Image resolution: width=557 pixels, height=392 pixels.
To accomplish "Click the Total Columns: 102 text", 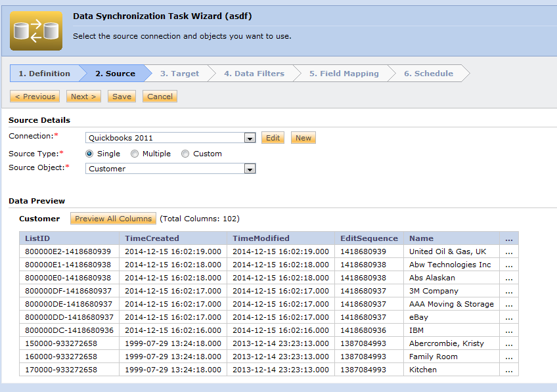I will click(x=200, y=219).
